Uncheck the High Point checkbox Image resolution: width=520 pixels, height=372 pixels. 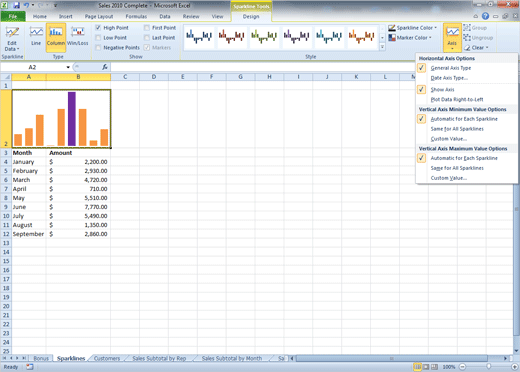[x=98, y=28]
